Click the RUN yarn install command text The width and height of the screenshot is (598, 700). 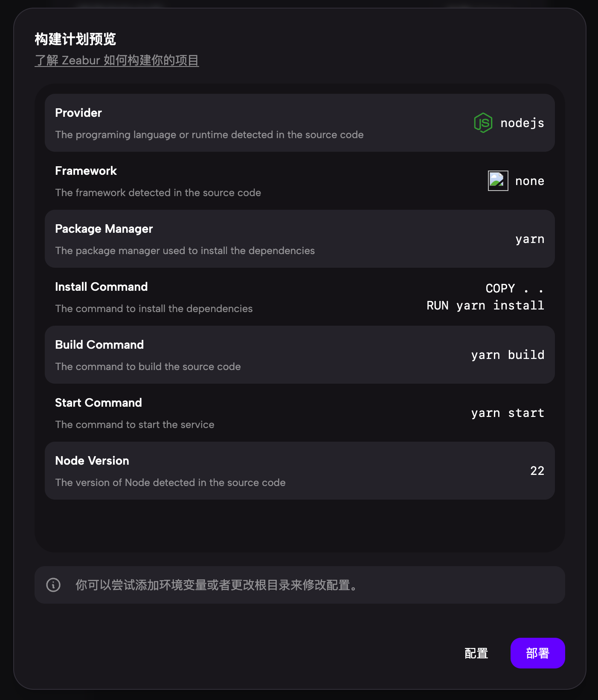pos(485,306)
